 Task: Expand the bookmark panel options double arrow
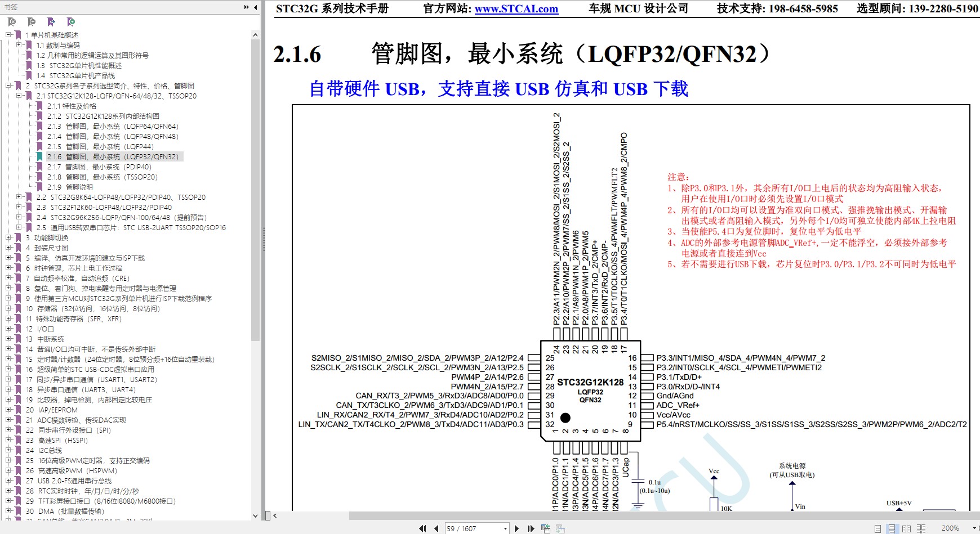pos(246,7)
